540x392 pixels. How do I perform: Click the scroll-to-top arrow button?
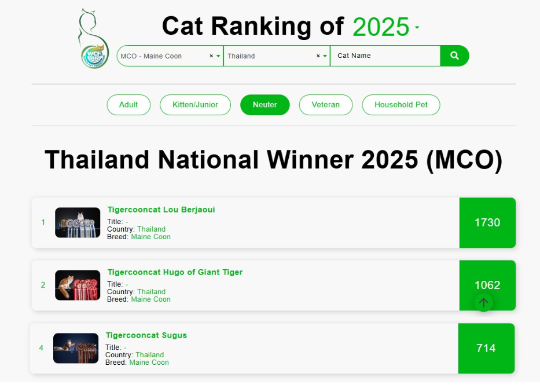coord(483,302)
